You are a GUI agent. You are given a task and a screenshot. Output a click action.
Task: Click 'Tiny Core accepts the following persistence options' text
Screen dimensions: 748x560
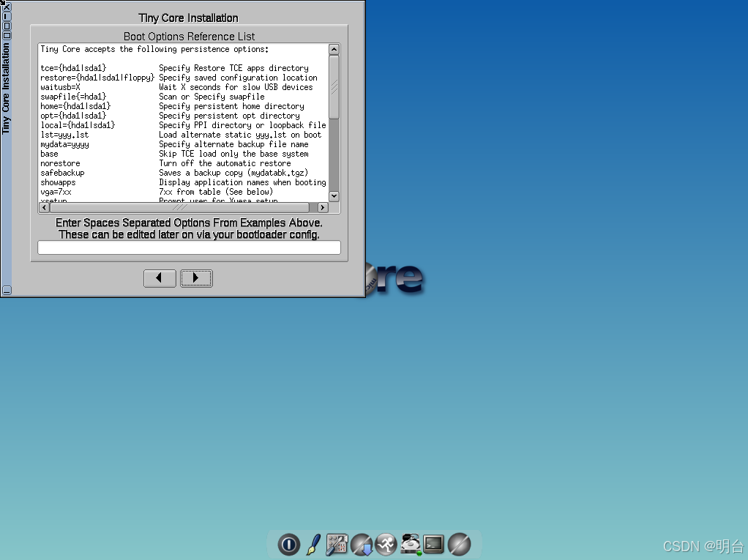click(x=154, y=49)
